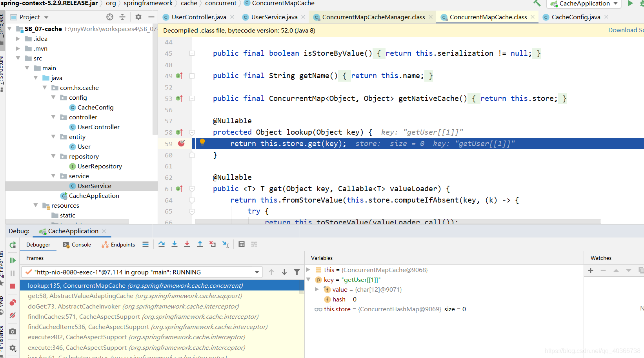Expand the .idea folder

(x=18, y=38)
